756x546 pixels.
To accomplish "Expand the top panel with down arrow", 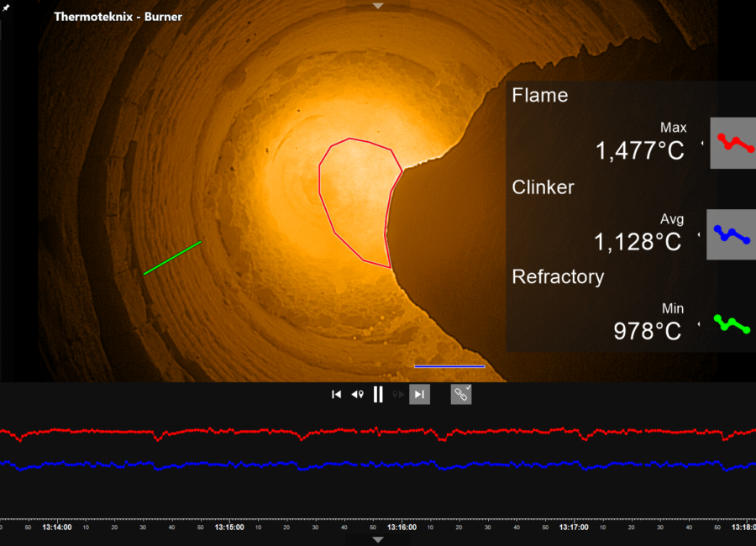I will tap(378, 6).
